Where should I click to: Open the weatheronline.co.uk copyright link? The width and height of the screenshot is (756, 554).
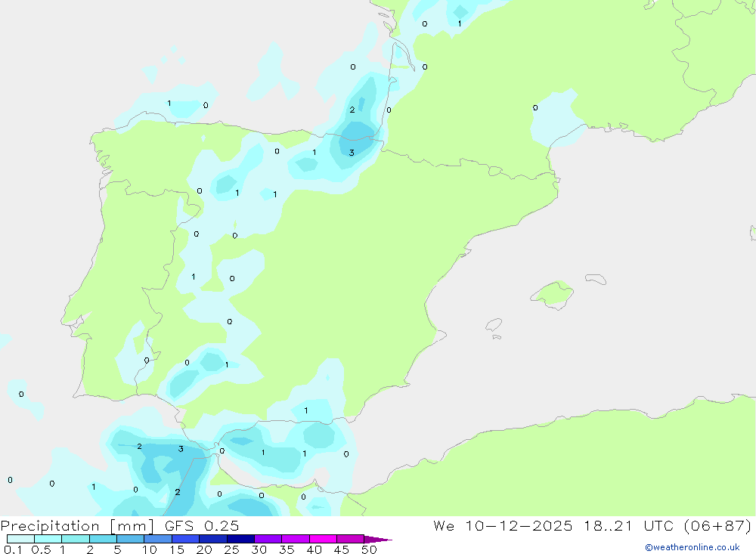(x=692, y=547)
